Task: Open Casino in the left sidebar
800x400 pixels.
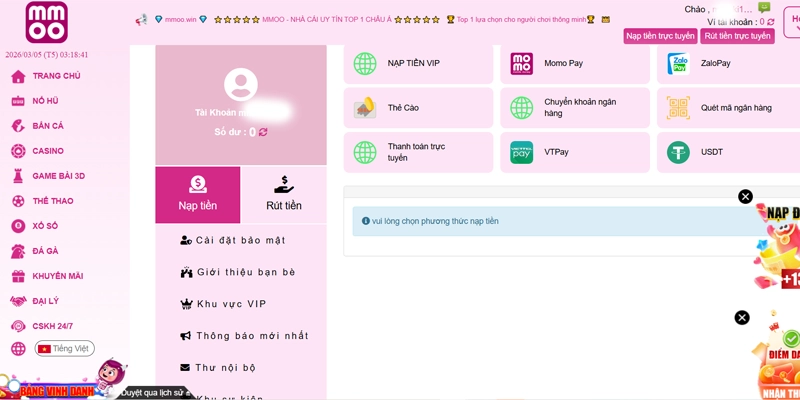Action: [x=47, y=151]
